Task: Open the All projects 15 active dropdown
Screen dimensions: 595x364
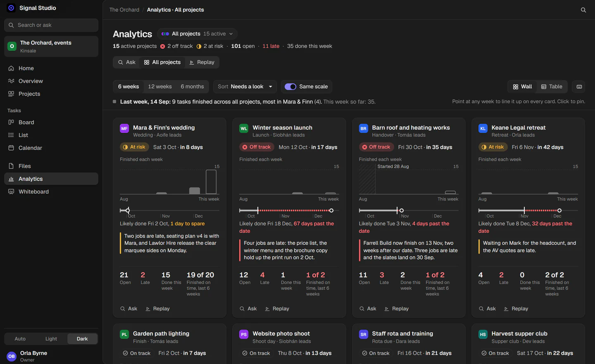Action: pos(197,34)
